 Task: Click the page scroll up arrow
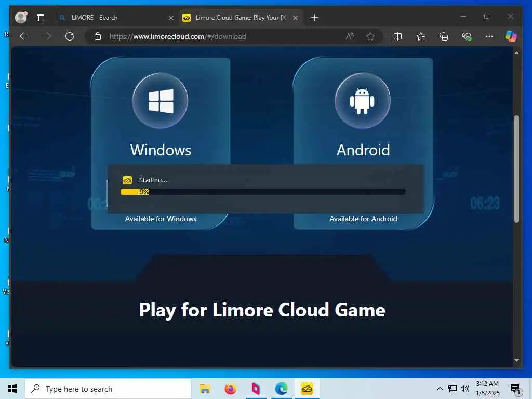tap(516, 53)
